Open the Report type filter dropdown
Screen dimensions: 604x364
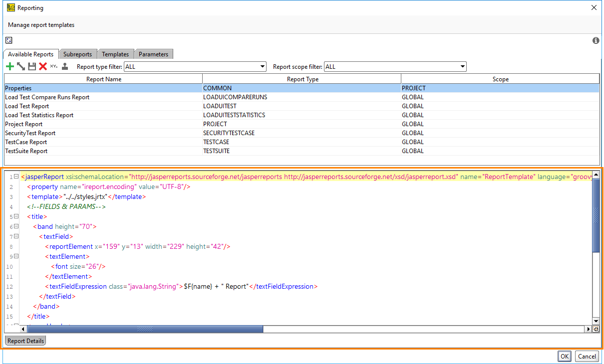[262, 66]
